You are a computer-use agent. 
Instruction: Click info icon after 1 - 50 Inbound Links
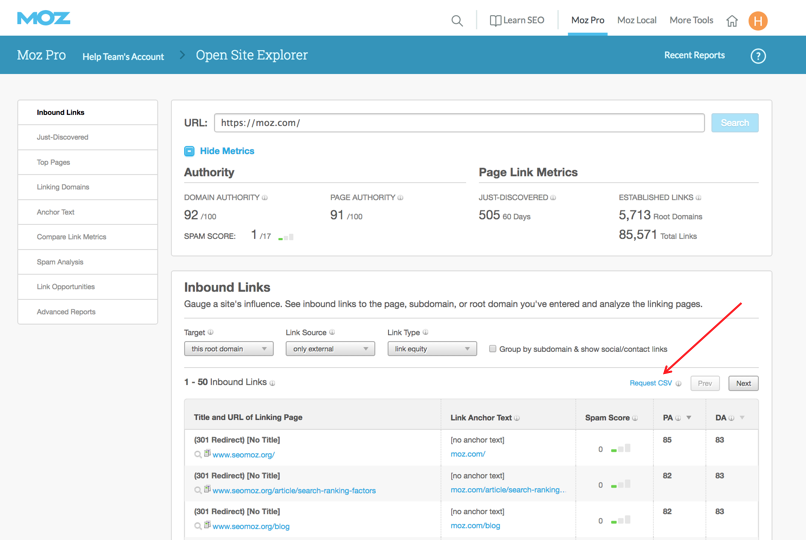pos(272,383)
